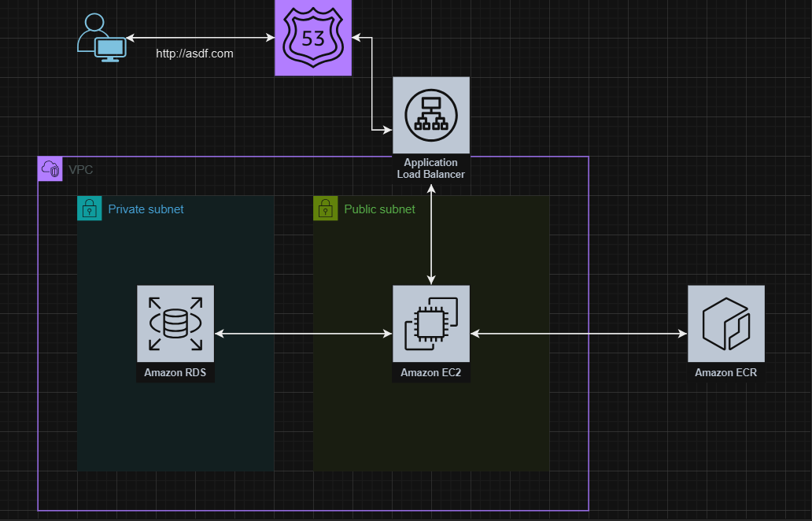812x521 pixels.
Task: Click the VPC text label
Action: click(x=80, y=170)
